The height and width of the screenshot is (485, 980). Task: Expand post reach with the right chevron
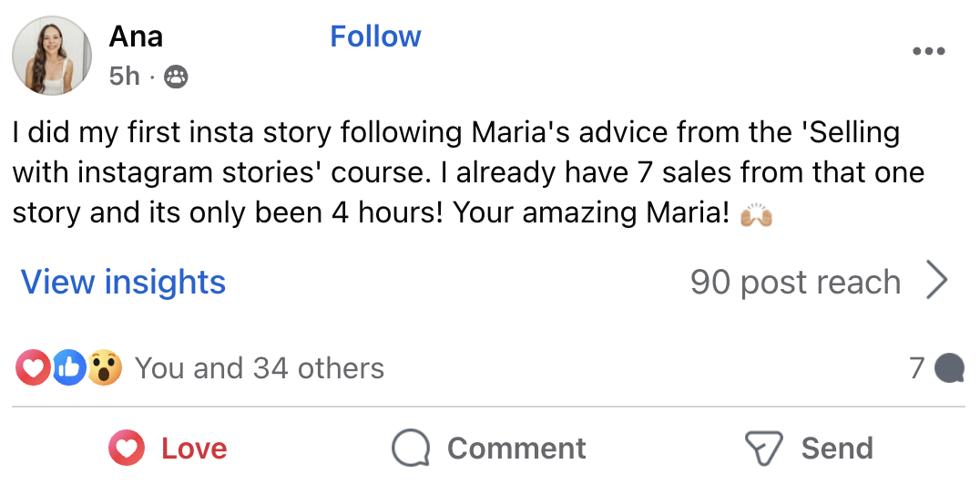coord(936,283)
